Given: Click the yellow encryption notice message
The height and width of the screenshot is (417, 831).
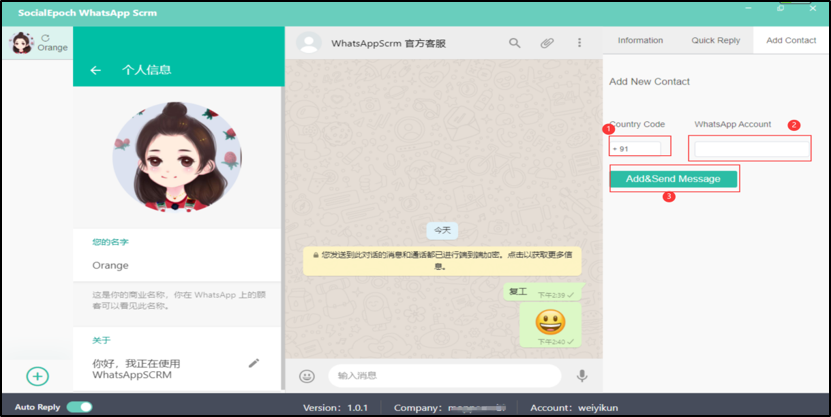Looking at the screenshot, I should click(x=442, y=261).
